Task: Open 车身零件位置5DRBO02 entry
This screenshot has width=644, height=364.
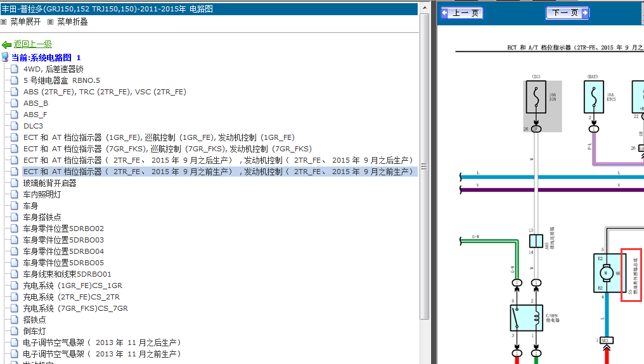Action: [x=63, y=229]
